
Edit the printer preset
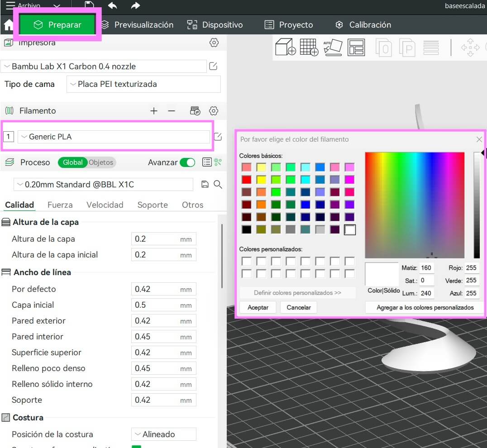point(213,66)
